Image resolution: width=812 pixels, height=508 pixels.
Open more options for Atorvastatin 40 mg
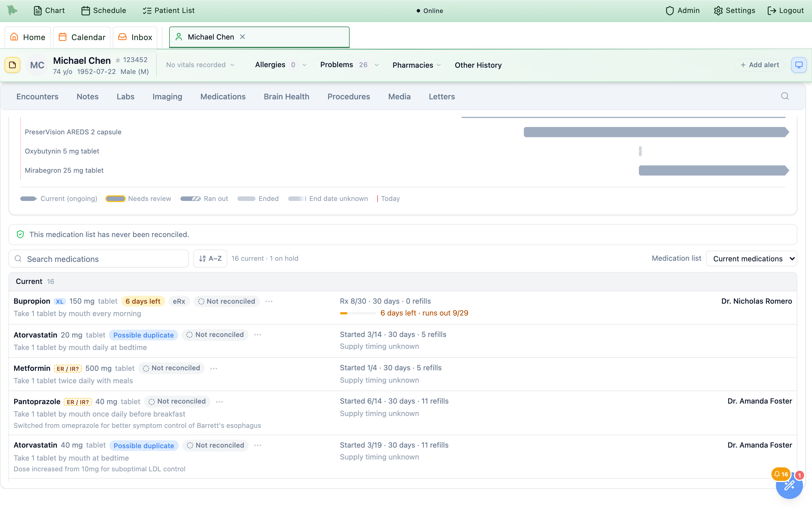258,445
